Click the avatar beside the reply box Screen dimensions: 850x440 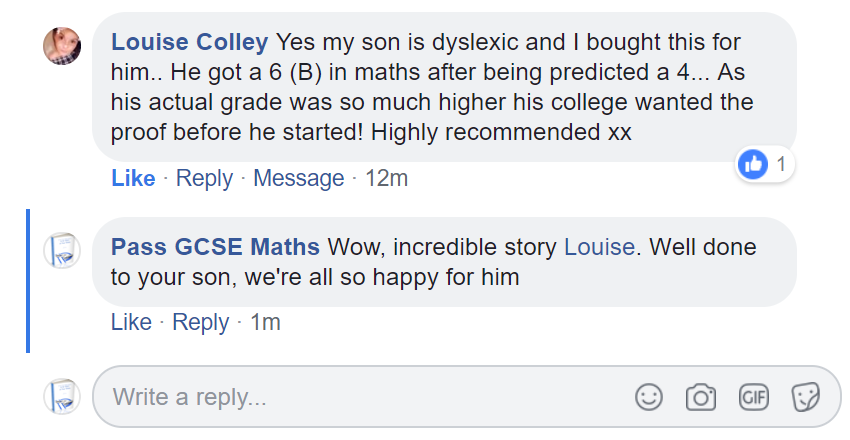point(62,396)
